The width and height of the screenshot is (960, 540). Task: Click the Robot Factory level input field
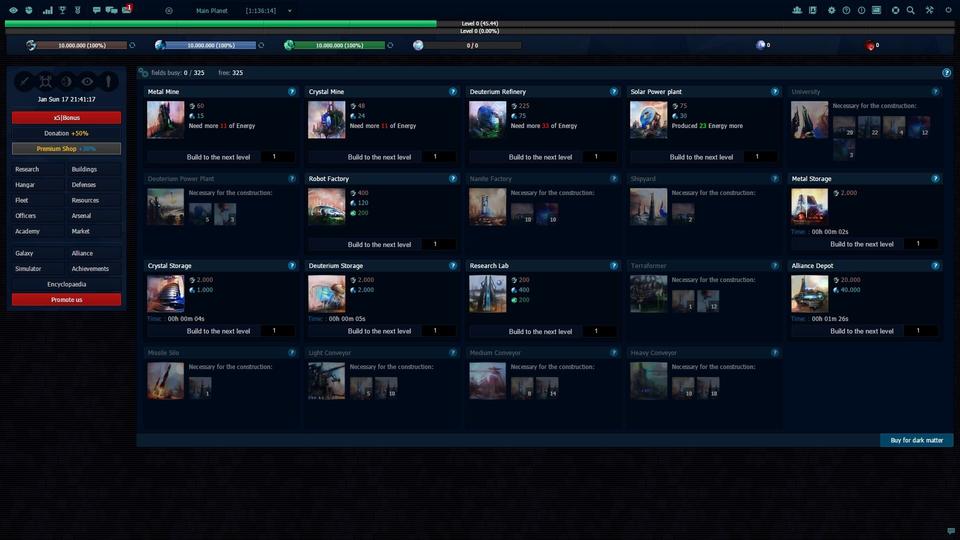437,244
